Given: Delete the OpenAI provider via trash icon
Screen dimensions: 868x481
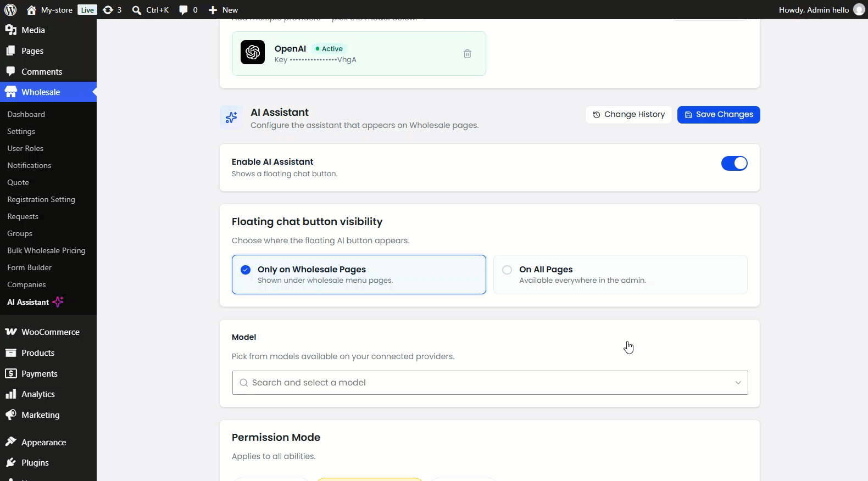Looking at the screenshot, I should (x=468, y=54).
